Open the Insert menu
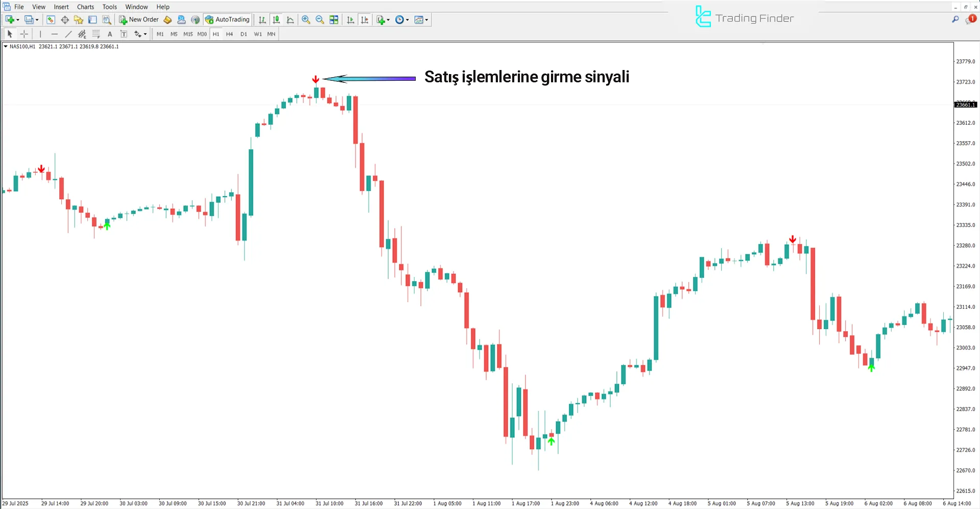 [x=61, y=7]
